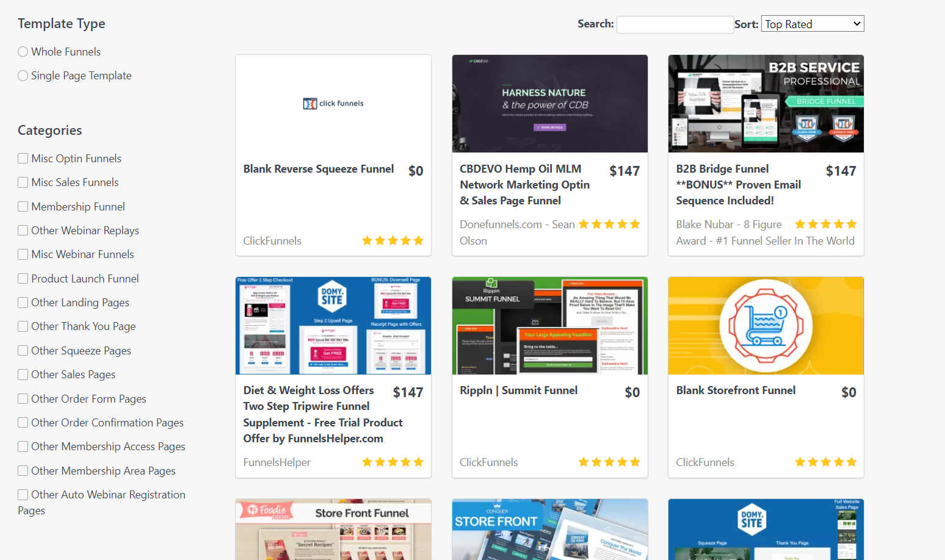Click the CBDEVO Hemp Oil MLM funnel title

coord(525,185)
